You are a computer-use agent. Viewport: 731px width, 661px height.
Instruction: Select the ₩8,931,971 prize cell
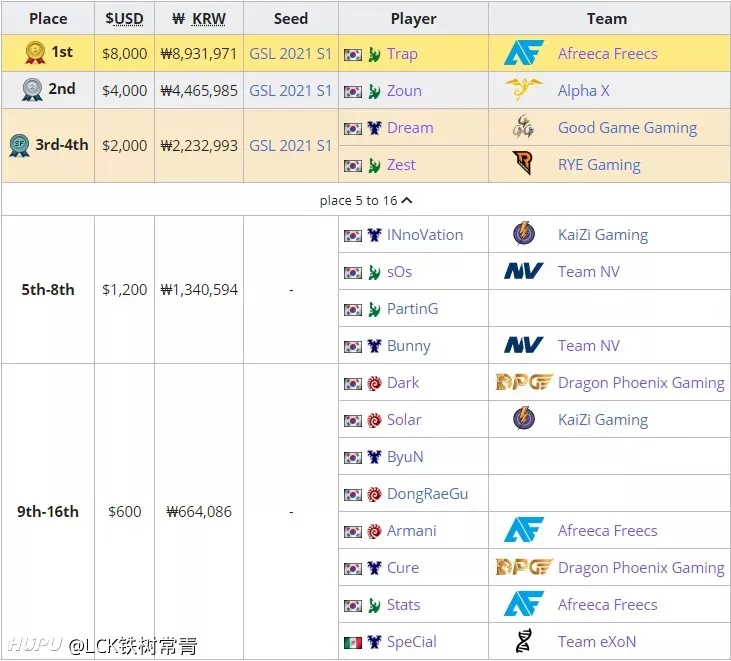199,54
